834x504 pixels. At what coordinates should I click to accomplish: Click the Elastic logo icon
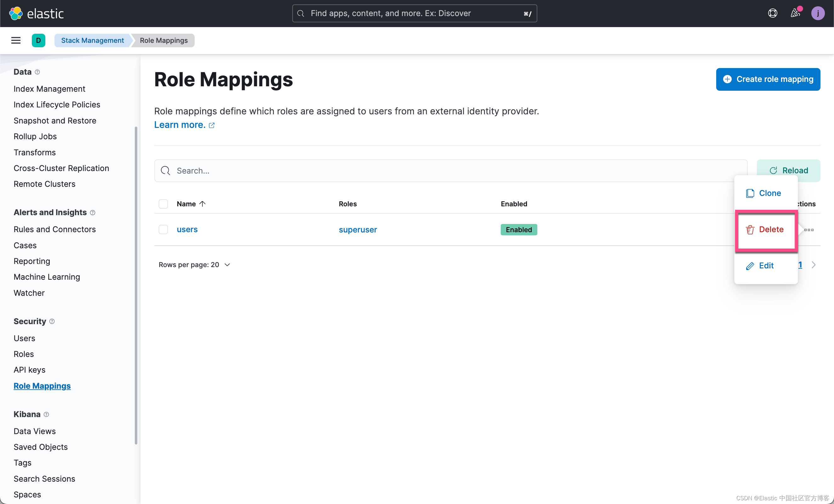tap(15, 14)
